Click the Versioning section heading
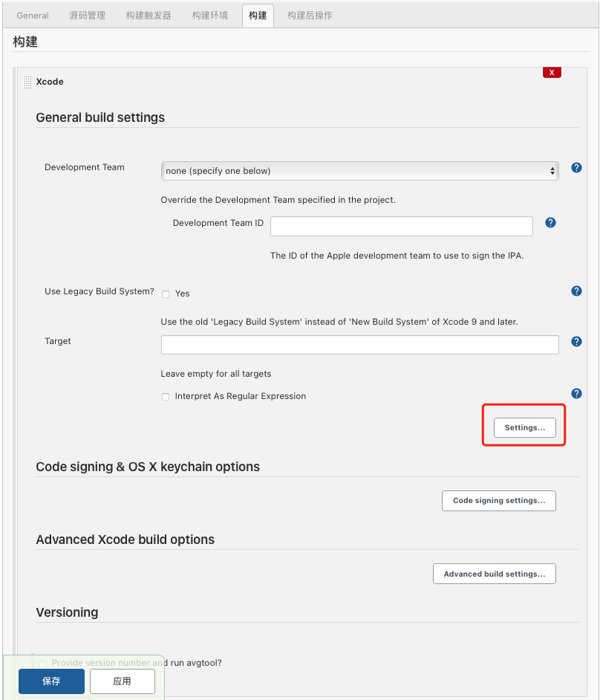 tap(67, 612)
